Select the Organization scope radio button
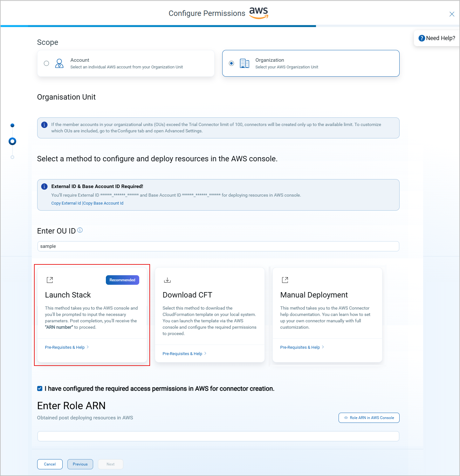This screenshot has width=460, height=476. [231, 63]
